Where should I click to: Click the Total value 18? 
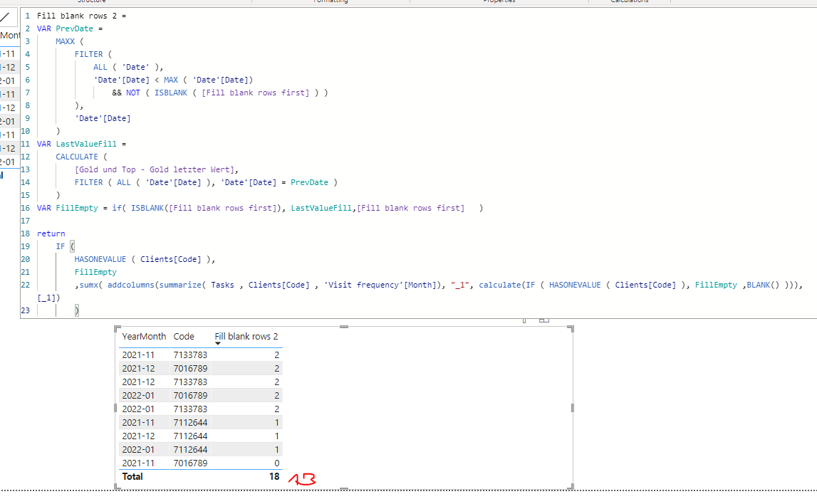[274, 476]
